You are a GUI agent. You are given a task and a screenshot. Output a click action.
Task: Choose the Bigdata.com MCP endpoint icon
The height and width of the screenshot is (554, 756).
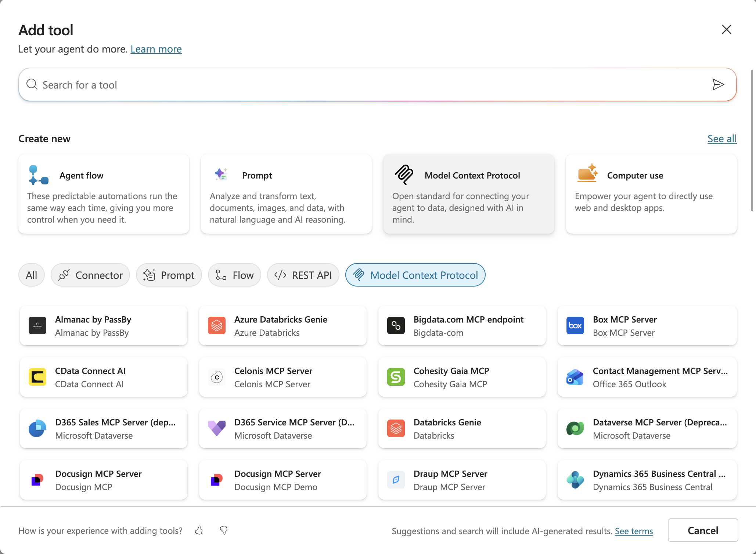tap(396, 325)
